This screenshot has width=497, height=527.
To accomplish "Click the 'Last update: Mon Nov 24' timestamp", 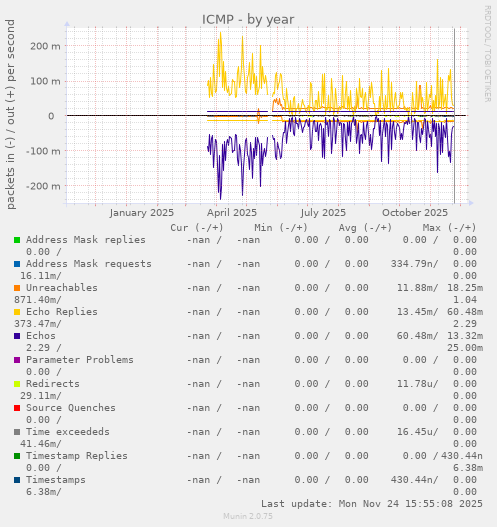I will (372, 503).
